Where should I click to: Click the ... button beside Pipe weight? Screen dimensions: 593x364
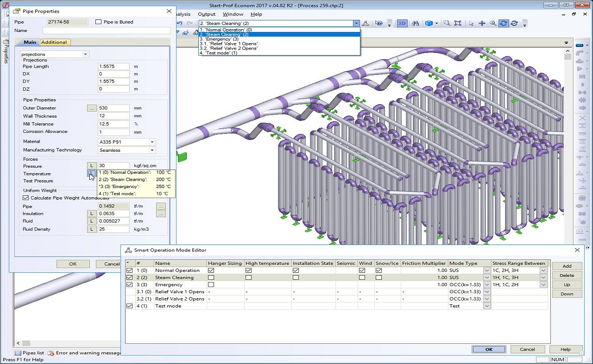161,206
